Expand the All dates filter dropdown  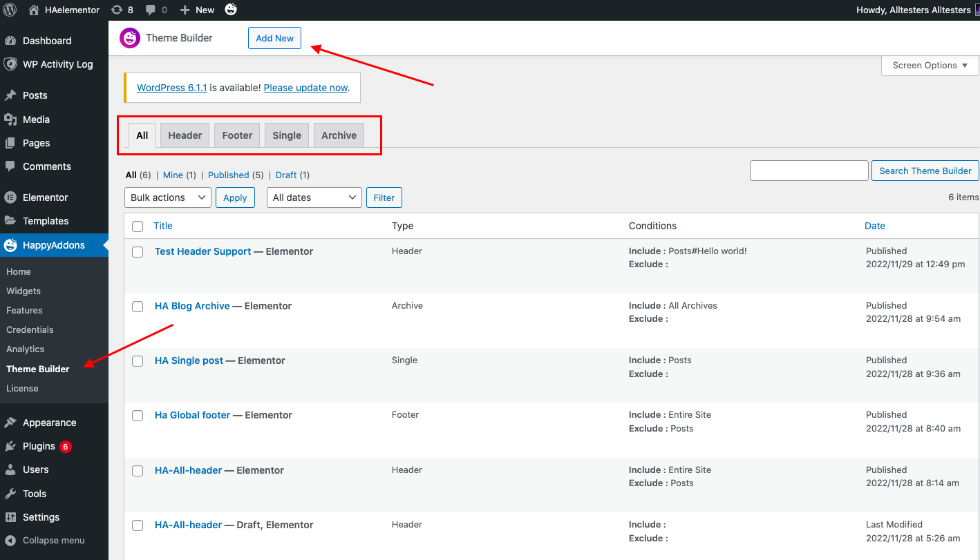[314, 197]
